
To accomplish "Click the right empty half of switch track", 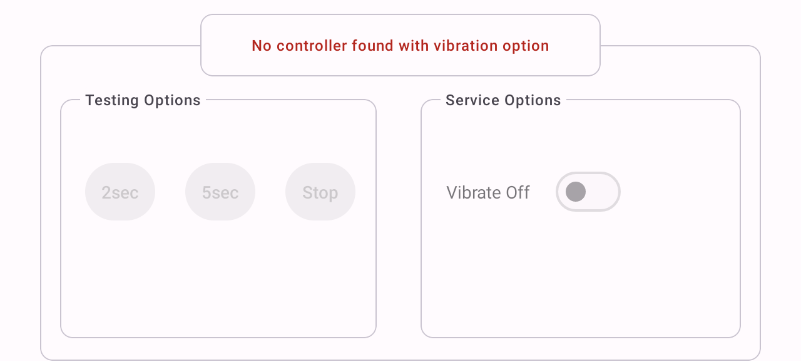I will tap(603, 192).
